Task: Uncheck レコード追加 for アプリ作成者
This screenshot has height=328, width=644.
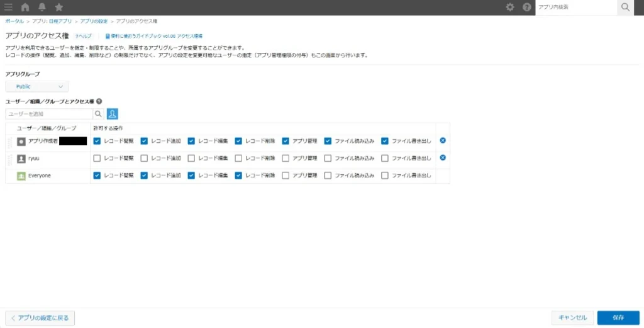Action: coord(144,141)
